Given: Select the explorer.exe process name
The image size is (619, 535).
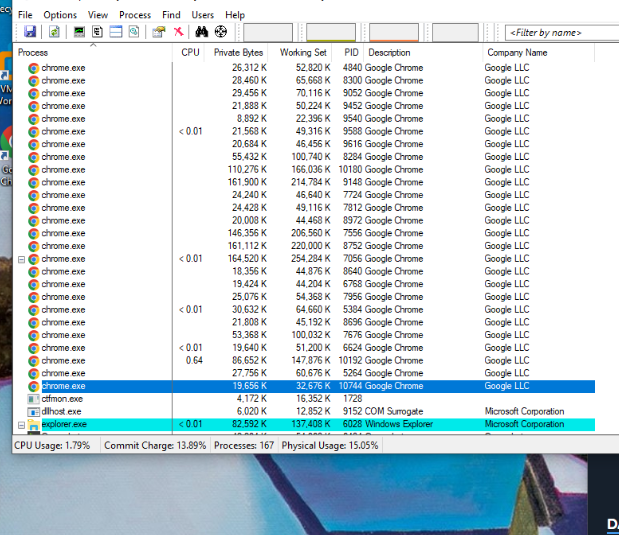Looking at the screenshot, I should coord(64,424).
